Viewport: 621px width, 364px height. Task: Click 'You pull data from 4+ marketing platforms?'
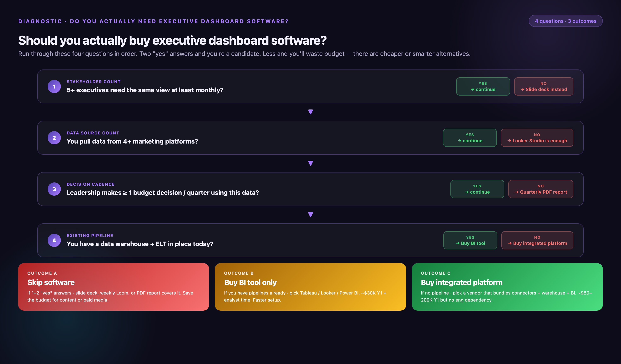132,141
